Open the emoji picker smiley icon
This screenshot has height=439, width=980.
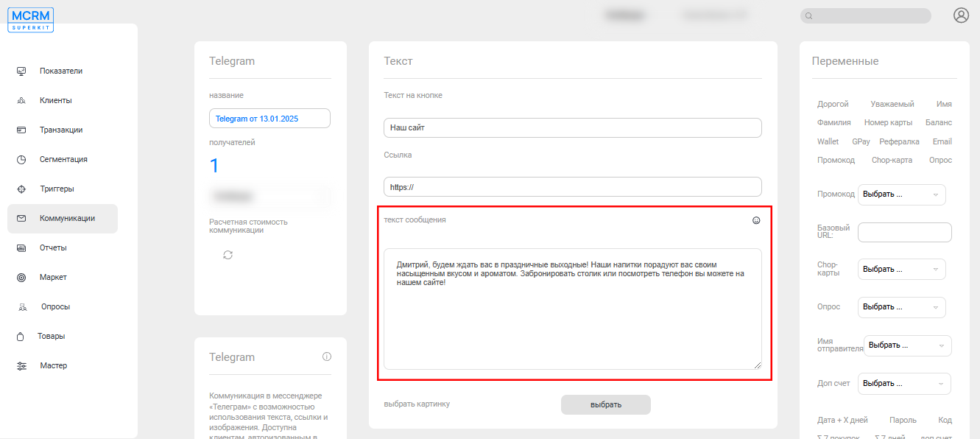point(756,220)
